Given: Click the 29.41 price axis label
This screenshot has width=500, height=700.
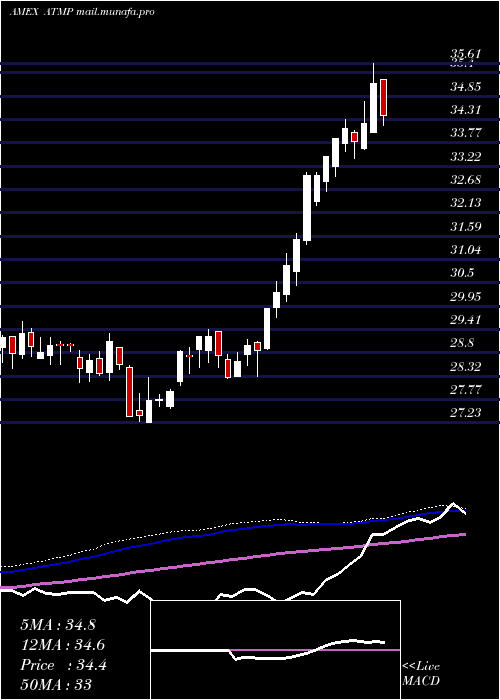Looking at the screenshot, I should pos(466,320).
